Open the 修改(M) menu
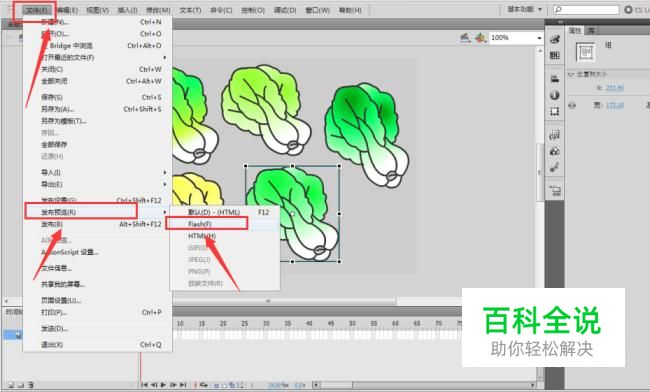The image size is (650, 392). pos(158,10)
